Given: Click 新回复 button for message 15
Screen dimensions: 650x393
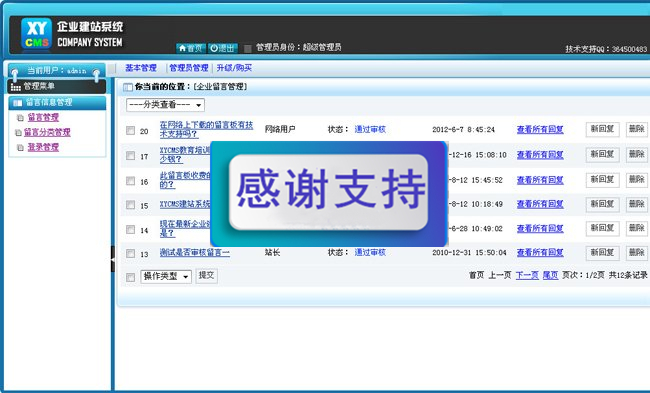Looking at the screenshot, I should [x=602, y=204].
